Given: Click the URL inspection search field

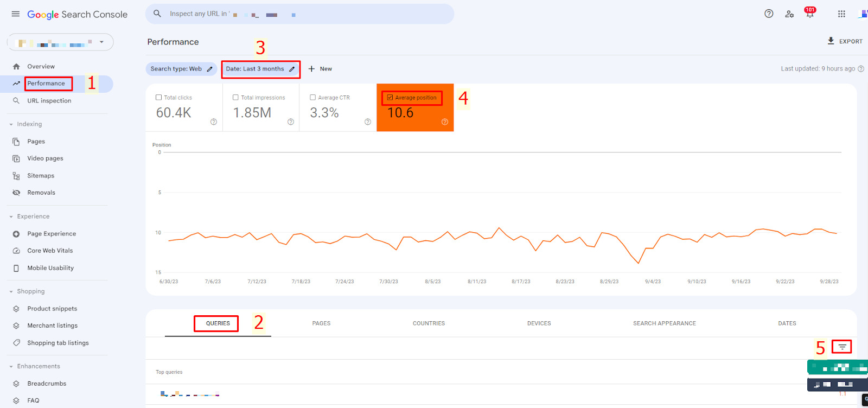Looking at the screenshot, I should (x=299, y=14).
